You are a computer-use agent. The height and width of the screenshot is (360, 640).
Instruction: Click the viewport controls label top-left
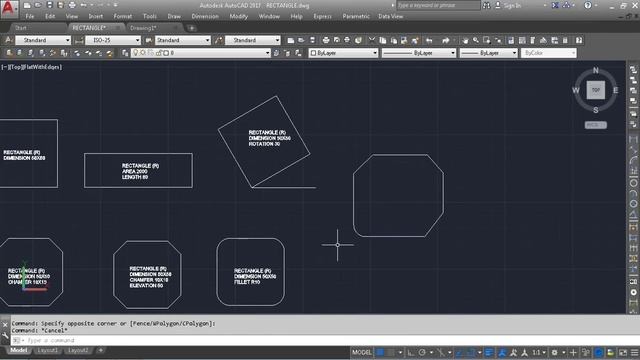[x=32, y=67]
